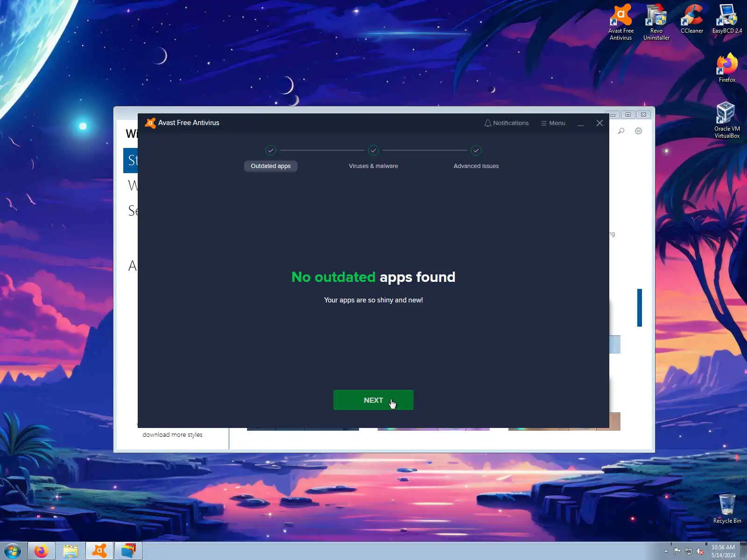Close the Avast Free Antivirus window
747x560 pixels.
click(x=599, y=123)
